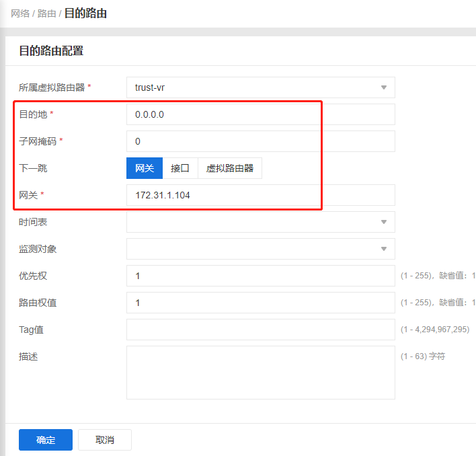
Task: Click the 路由权值 input field
Action: pos(260,303)
